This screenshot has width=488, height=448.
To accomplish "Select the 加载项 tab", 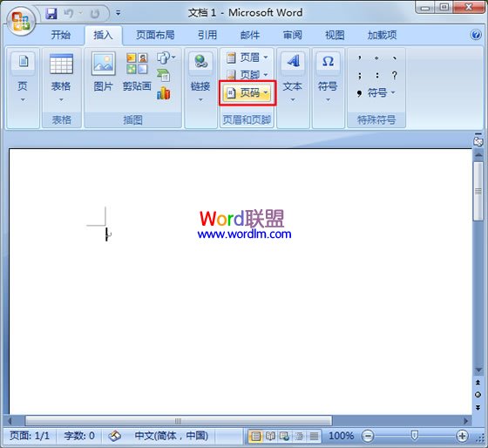I will point(382,35).
